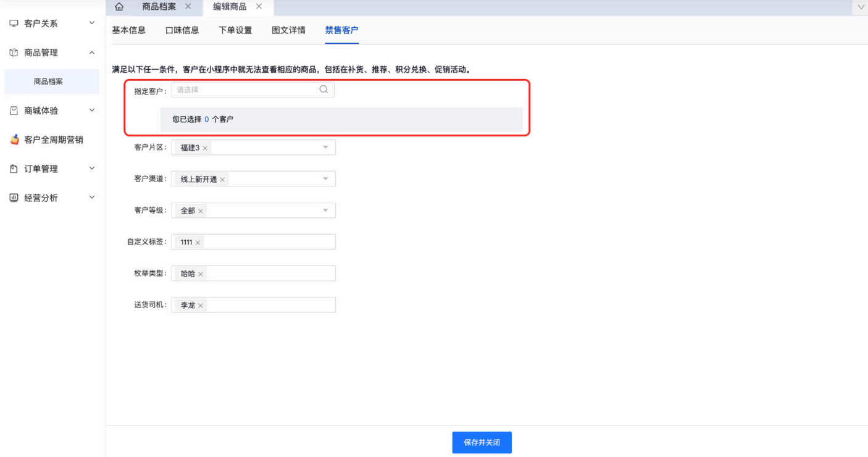The image size is (868, 457).
Task: Remove the 福建3 tag
Action: pos(205,148)
